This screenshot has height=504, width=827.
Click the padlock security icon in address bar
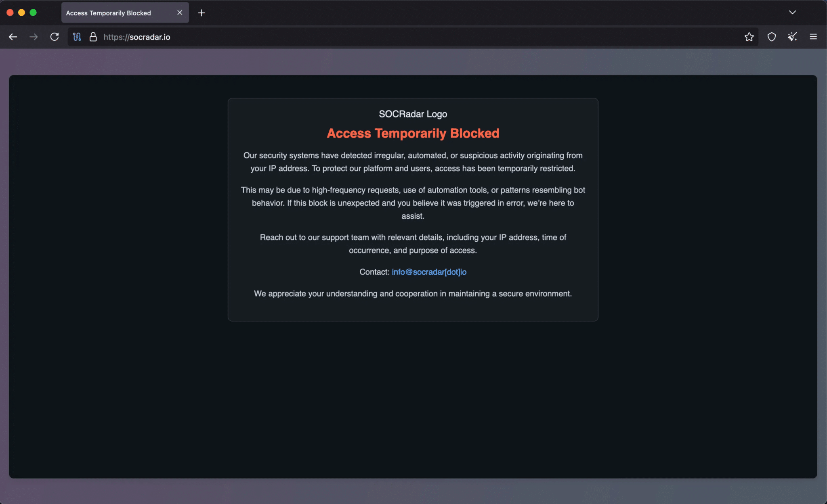pos(93,37)
